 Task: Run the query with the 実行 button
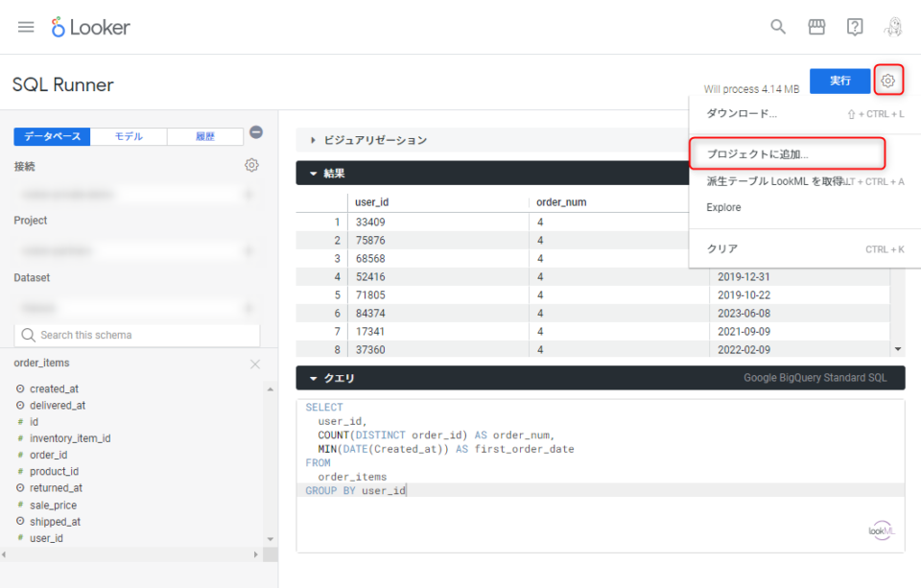[x=839, y=81]
